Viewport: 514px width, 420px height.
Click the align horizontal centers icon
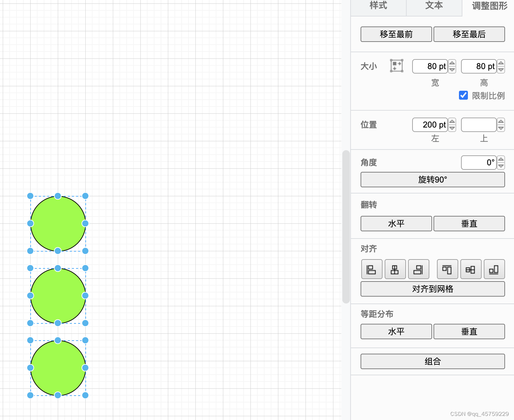(395, 269)
